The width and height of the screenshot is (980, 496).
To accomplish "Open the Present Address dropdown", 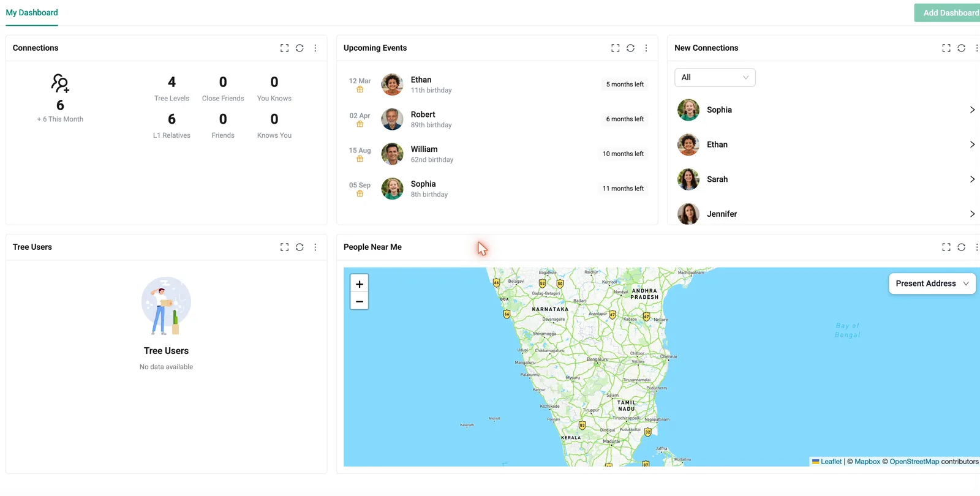I will click(932, 284).
